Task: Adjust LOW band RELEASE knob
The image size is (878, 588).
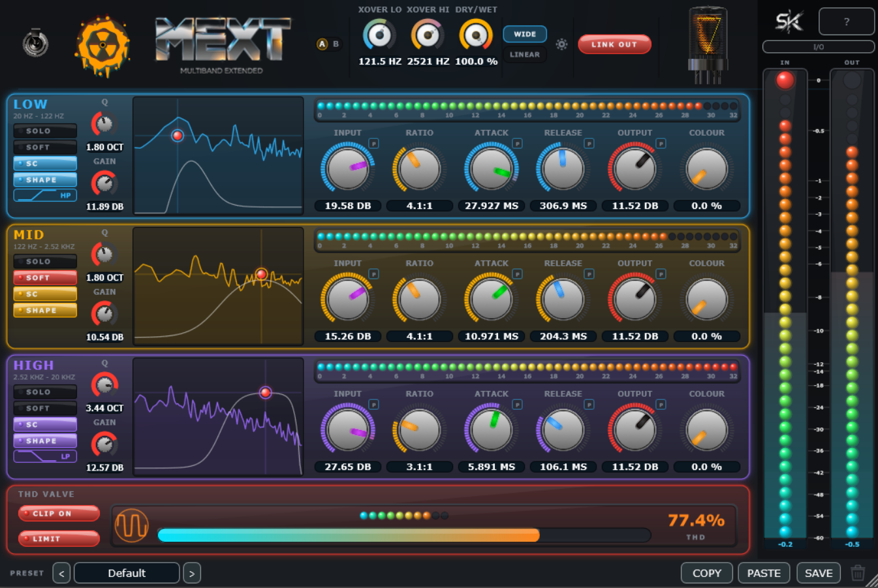Action: coord(563,168)
